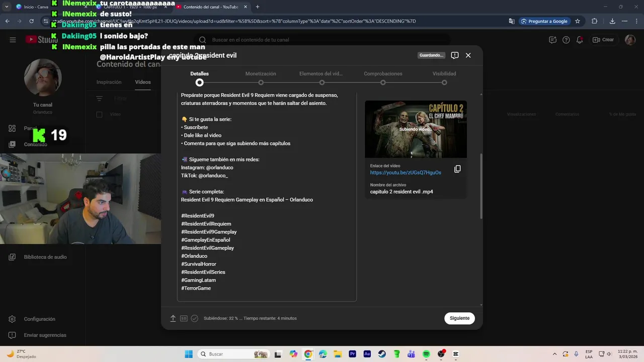Open Adobe Premiere Pro from taskbar
The image size is (644, 362).
(352, 354)
